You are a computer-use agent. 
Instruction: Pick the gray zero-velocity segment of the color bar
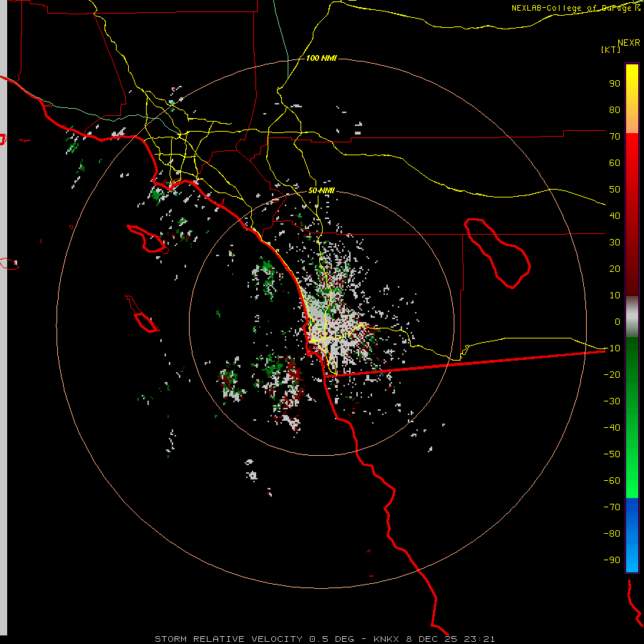[632, 317]
